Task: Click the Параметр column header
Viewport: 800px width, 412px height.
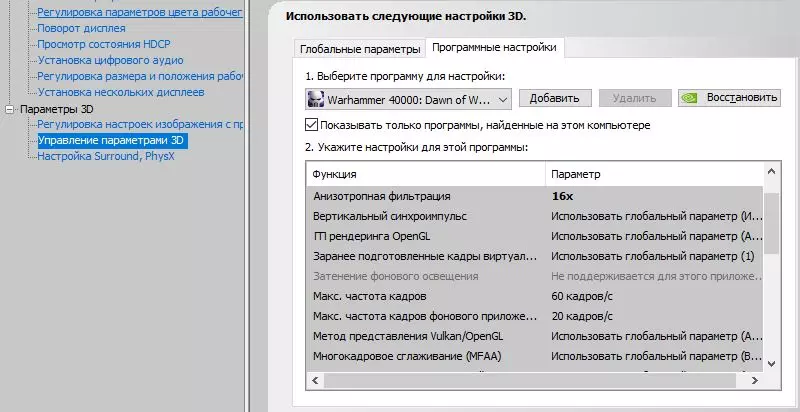Action: pyautogui.click(x=654, y=174)
